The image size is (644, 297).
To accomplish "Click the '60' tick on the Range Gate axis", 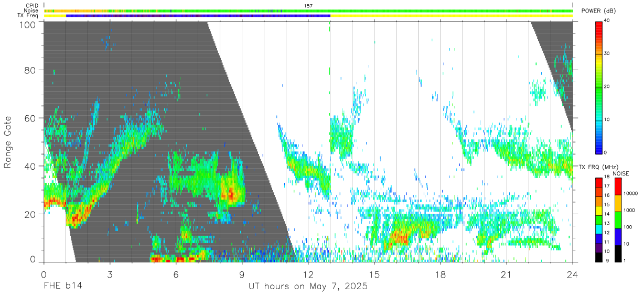I will point(30,118).
